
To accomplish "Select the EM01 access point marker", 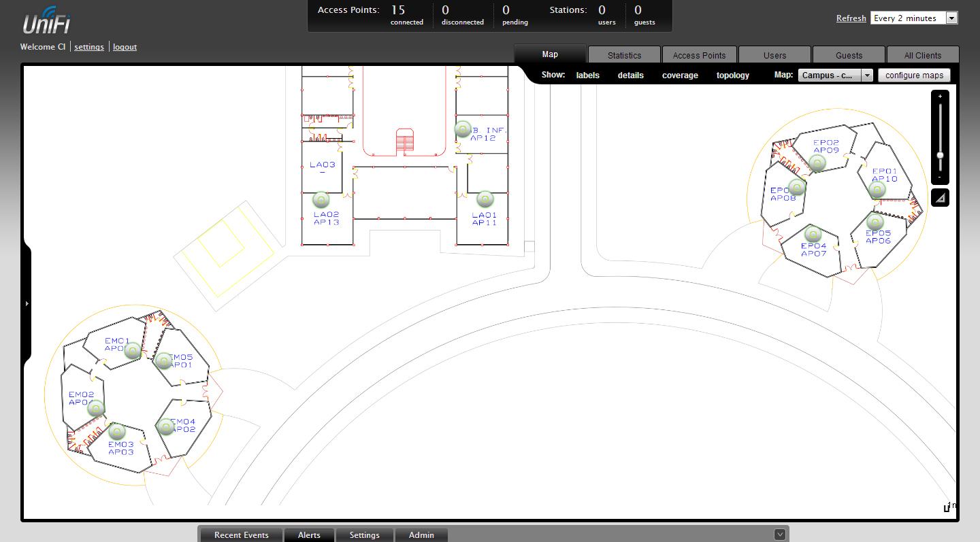I will coord(133,351).
